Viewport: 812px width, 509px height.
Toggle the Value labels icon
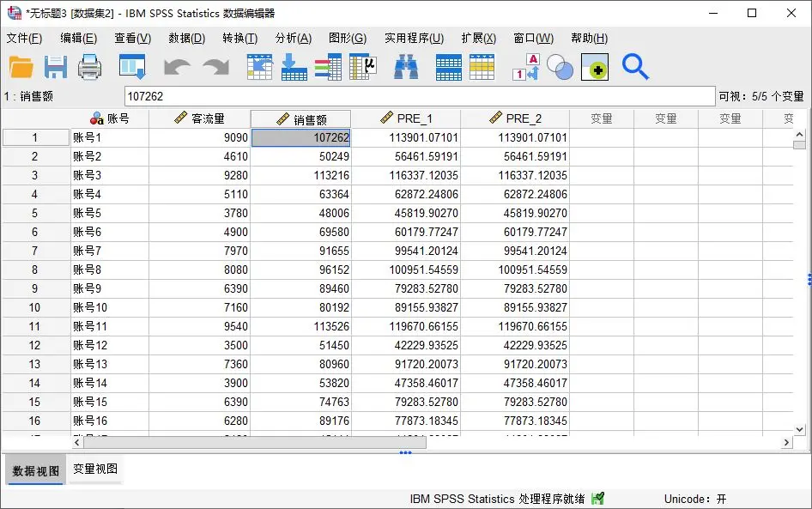click(x=526, y=67)
